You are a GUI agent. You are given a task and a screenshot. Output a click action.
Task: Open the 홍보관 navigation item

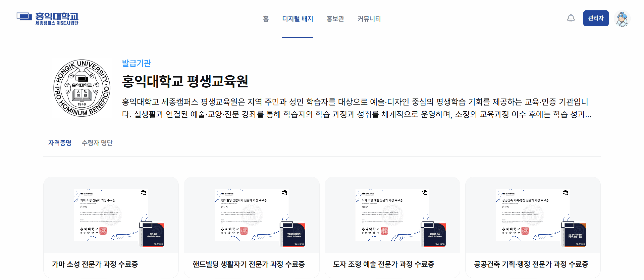335,19
